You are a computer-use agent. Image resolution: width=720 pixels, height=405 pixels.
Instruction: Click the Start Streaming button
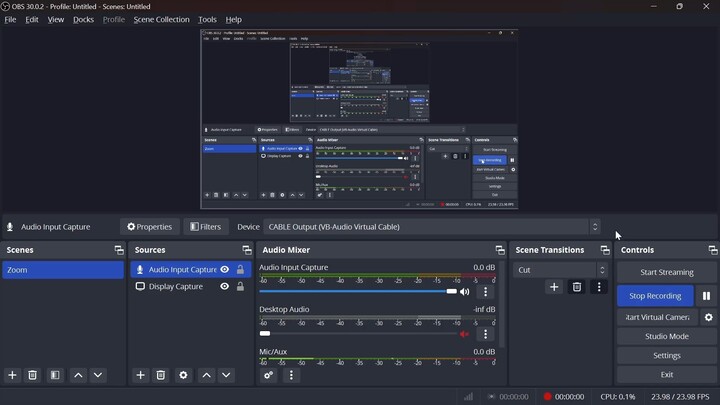(666, 272)
